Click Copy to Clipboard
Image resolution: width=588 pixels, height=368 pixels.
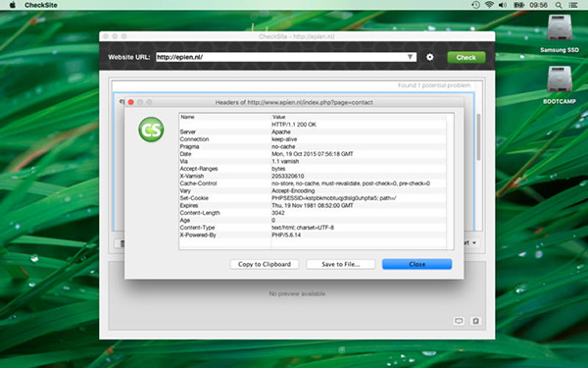(x=265, y=264)
